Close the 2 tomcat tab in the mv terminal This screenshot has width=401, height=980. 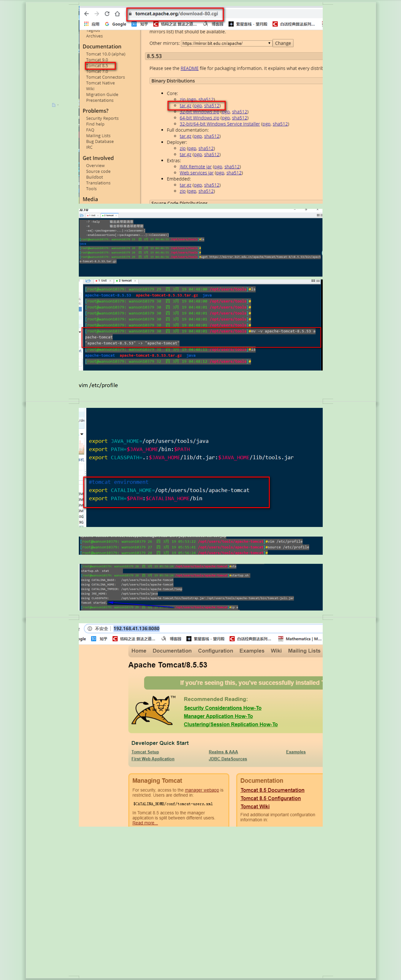tap(135, 281)
